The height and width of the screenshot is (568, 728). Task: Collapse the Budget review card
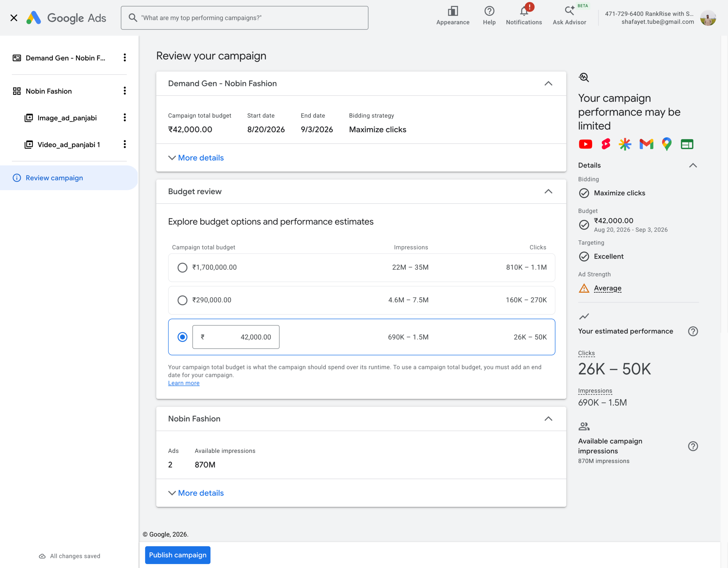point(548,191)
